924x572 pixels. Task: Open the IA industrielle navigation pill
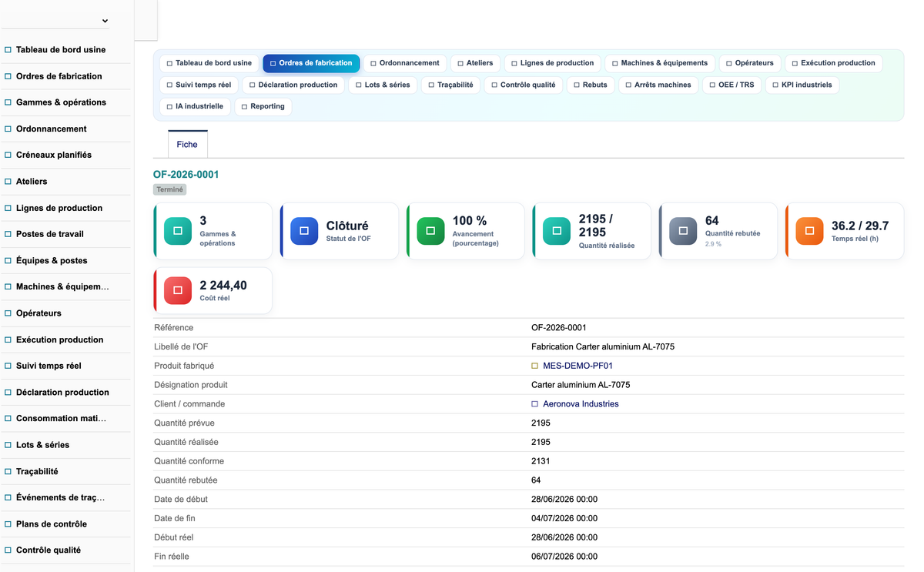click(195, 106)
